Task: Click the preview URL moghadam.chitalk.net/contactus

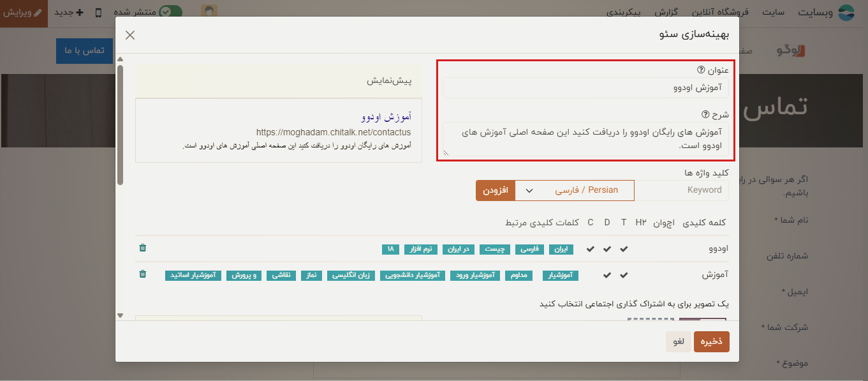Action: pos(334,132)
